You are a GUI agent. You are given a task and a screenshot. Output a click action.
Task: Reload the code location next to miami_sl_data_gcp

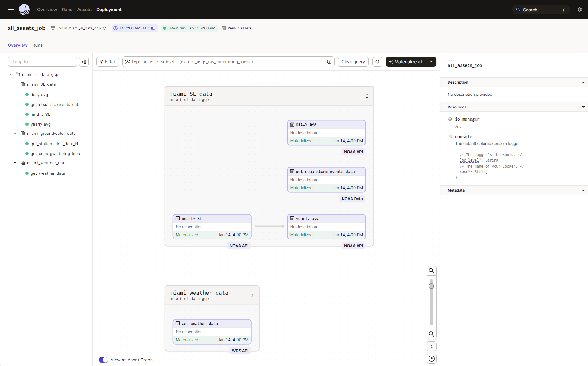[x=104, y=28]
